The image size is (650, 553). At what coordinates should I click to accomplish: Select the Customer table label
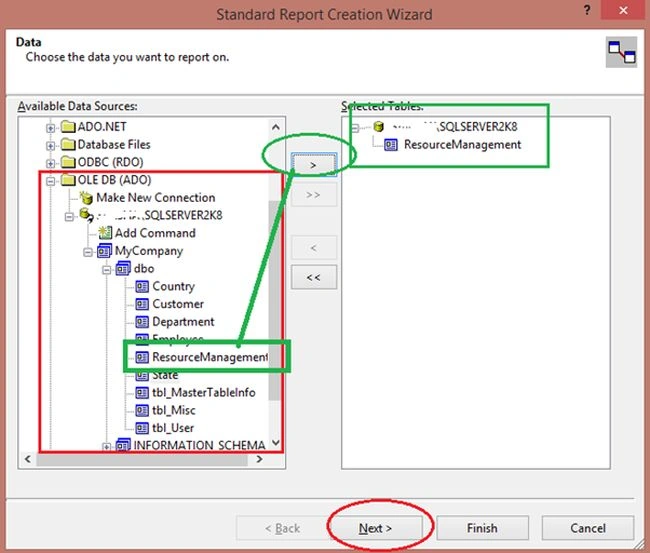(178, 304)
